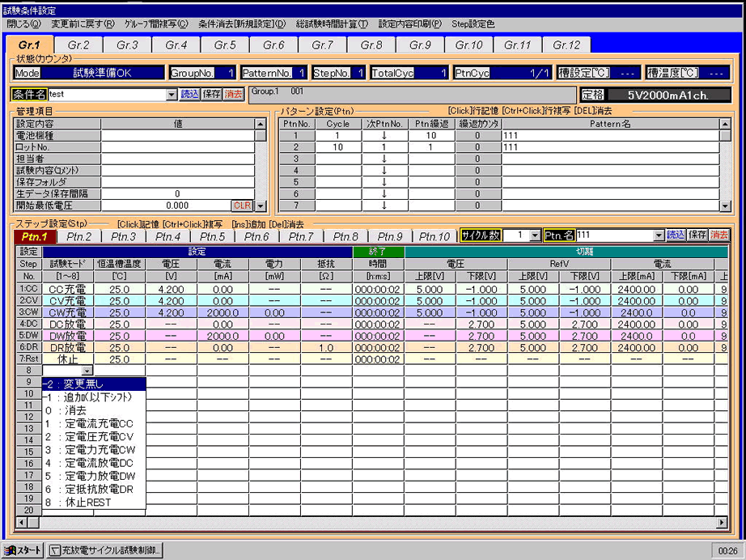Open the Ptn.10 step tab
Screen dimensions: 746x560
pyautogui.click(x=434, y=236)
